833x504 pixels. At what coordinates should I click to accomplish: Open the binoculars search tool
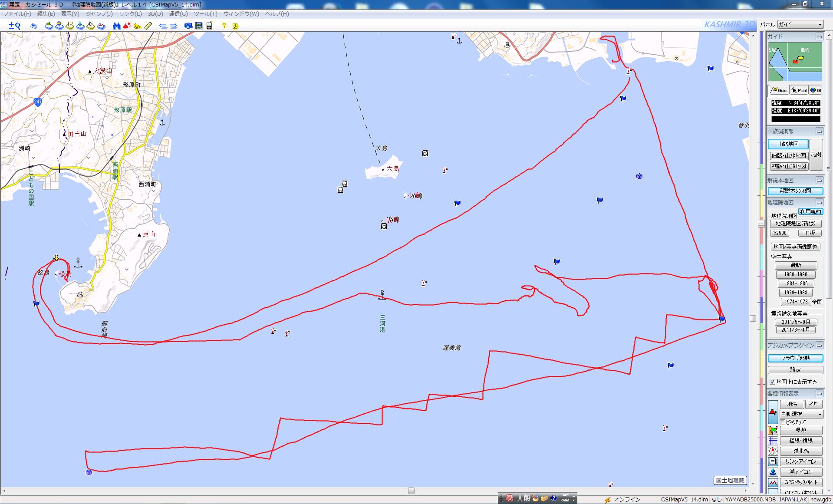pyautogui.click(x=116, y=26)
